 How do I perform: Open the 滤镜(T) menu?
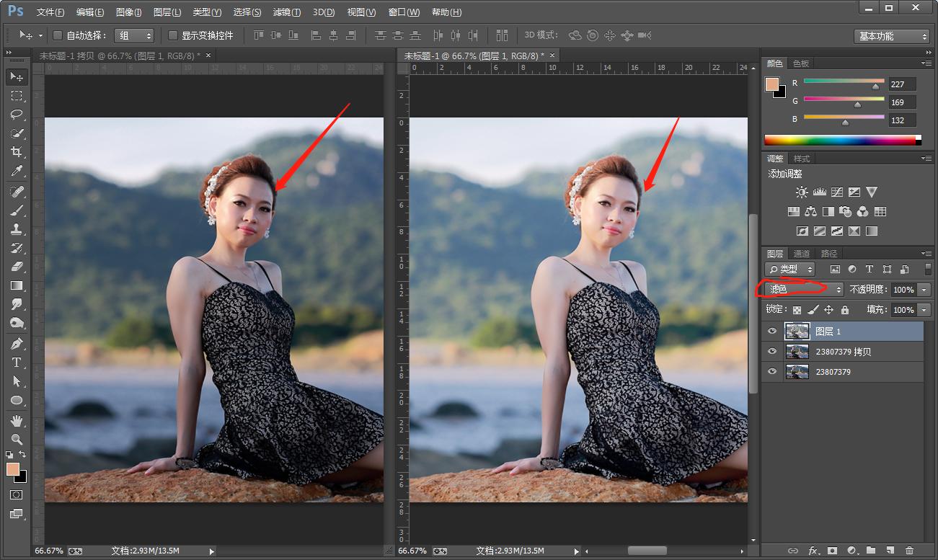point(287,12)
